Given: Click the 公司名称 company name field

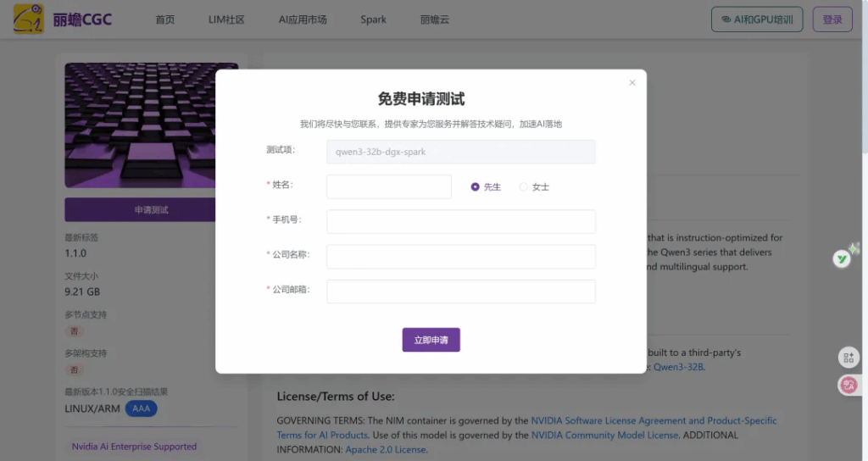Looking at the screenshot, I should coord(460,256).
